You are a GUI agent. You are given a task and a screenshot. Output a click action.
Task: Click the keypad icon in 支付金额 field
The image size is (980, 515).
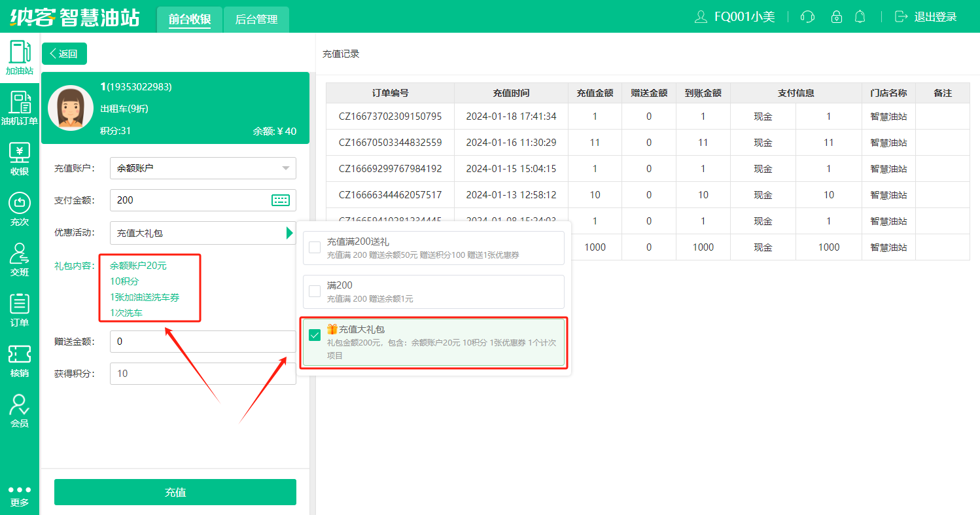280,200
